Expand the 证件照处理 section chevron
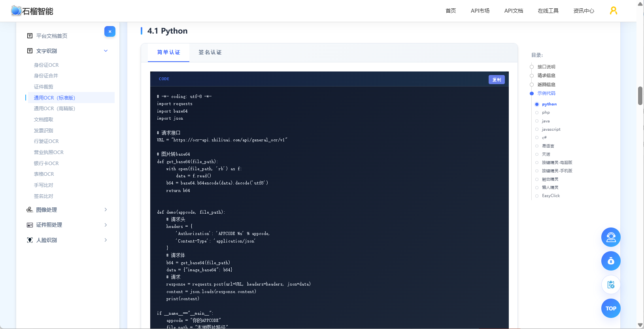 (106, 225)
